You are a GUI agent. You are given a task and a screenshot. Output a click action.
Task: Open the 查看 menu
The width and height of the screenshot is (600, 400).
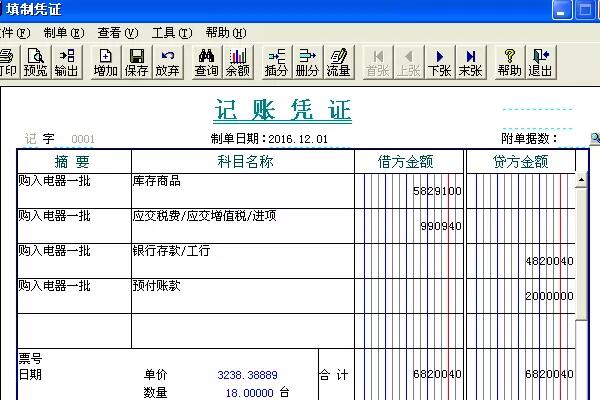coord(118,33)
